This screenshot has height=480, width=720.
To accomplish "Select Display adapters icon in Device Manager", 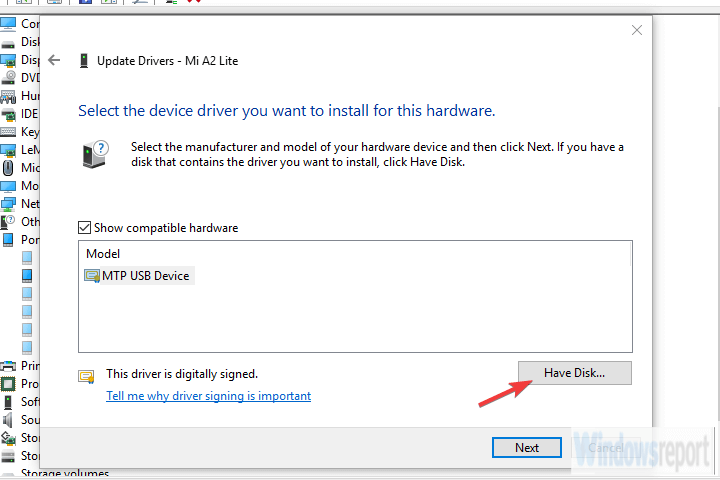I will (8, 61).
